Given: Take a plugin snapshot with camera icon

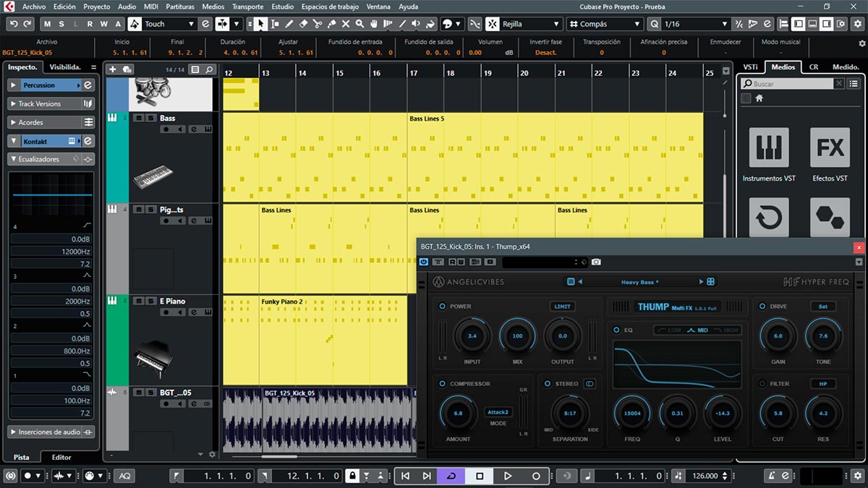Looking at the screenshot, I should (596, 262).
